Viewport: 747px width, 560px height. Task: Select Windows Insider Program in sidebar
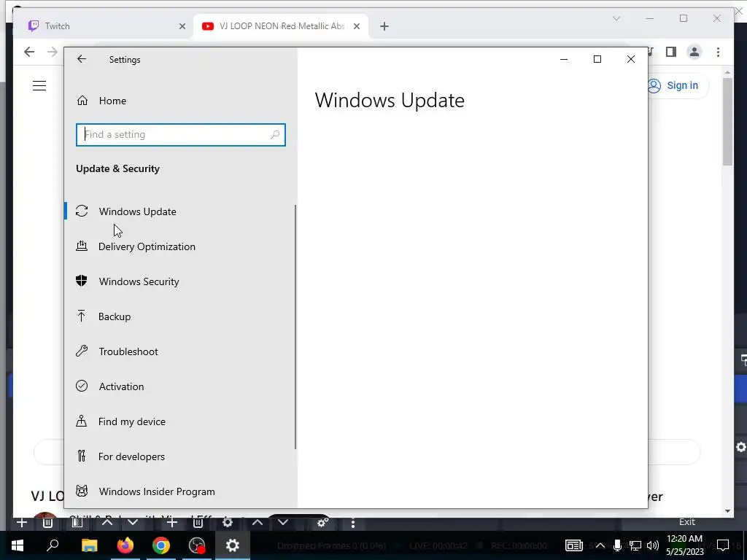pos(179,491)
